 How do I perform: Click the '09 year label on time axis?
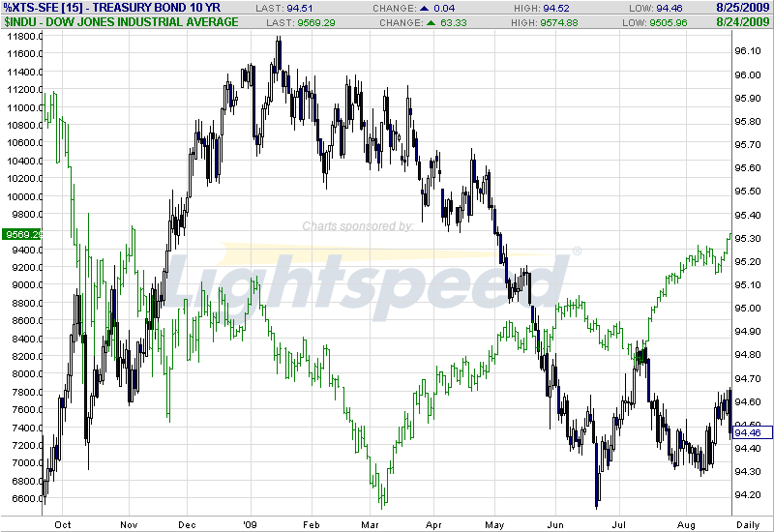coord(251,524)
